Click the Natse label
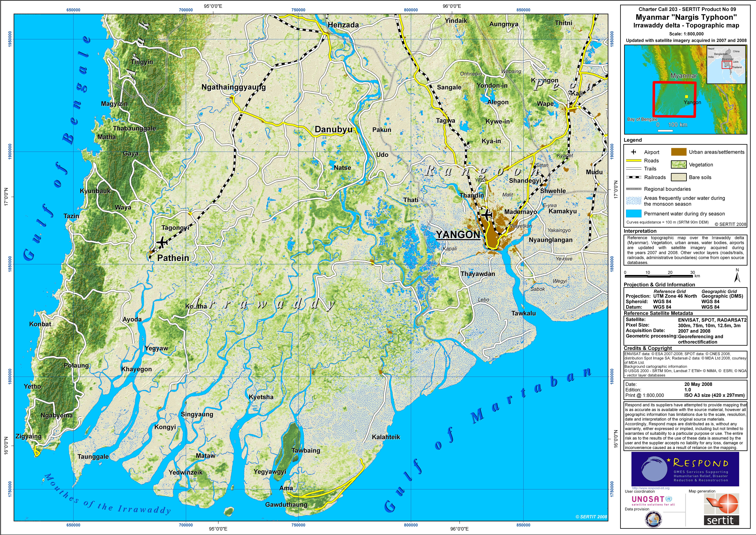This screenshot has height=535, width=756. pos(342,168)
